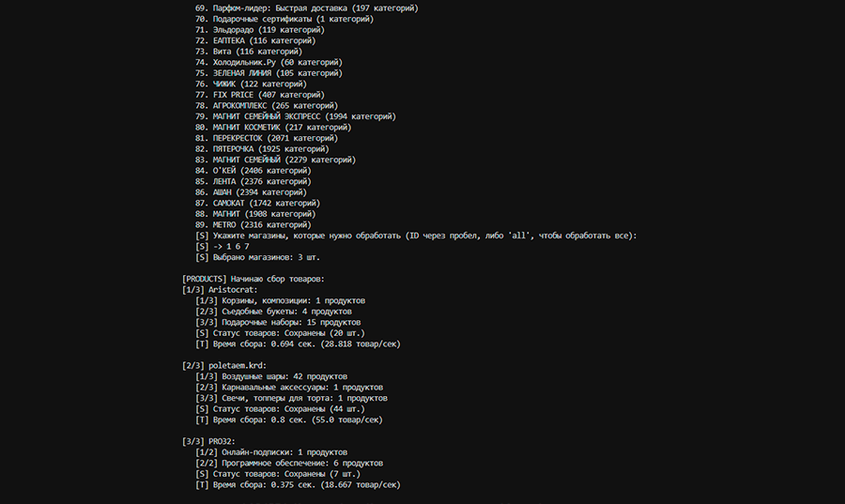Click the 'Подарочные сертификаты' list entry
The image size is (845, 504).
283,19
